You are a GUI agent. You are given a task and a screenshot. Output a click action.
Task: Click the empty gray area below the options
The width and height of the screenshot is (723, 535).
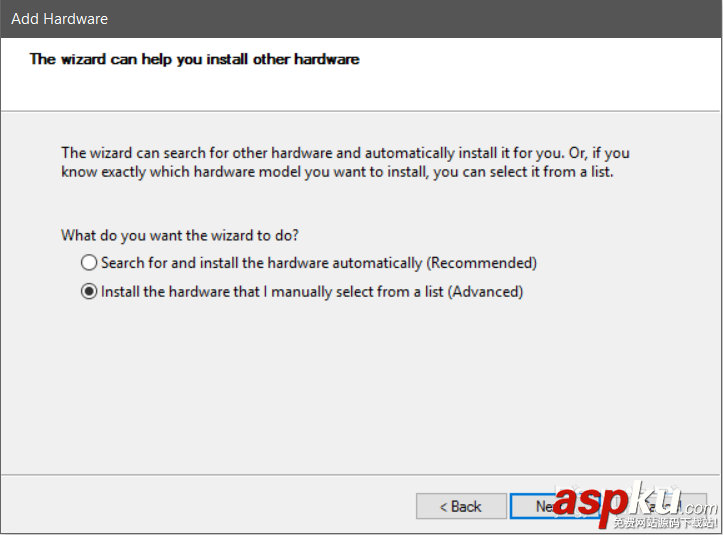pos(360,390)
